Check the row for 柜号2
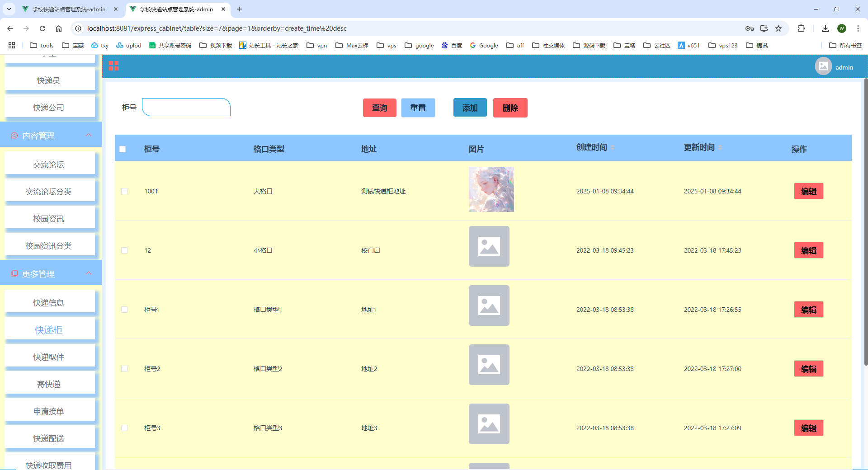This screenshot has width=868, height=470. point(124,369)
